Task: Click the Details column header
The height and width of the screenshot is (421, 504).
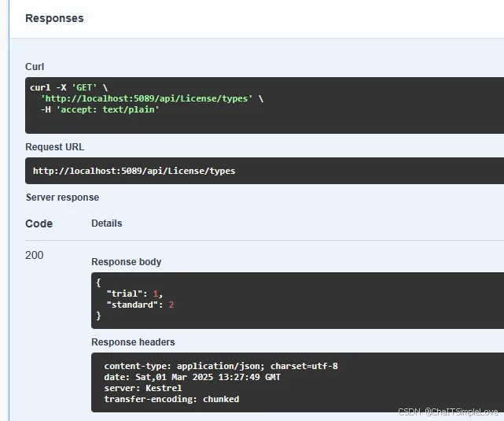Action: [x=106, y=223]
